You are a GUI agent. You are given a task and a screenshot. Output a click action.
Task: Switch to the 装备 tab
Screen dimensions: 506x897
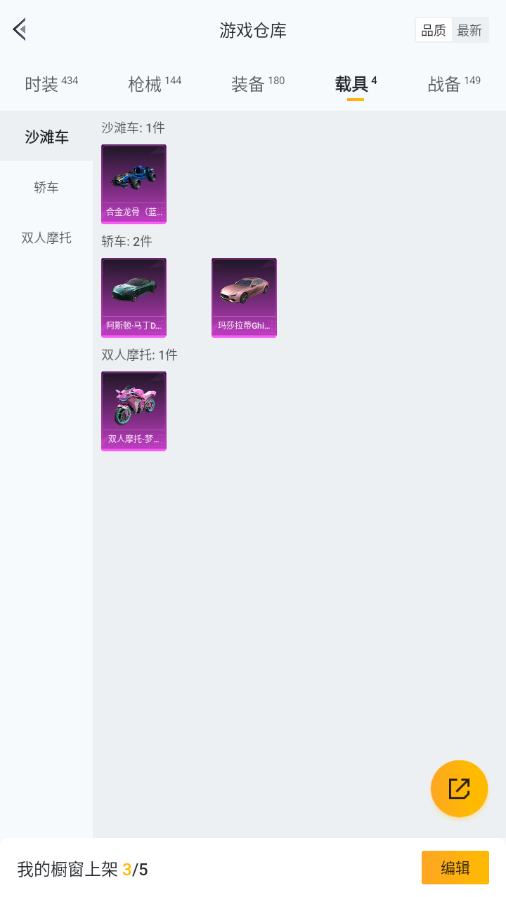pos(258,84)
